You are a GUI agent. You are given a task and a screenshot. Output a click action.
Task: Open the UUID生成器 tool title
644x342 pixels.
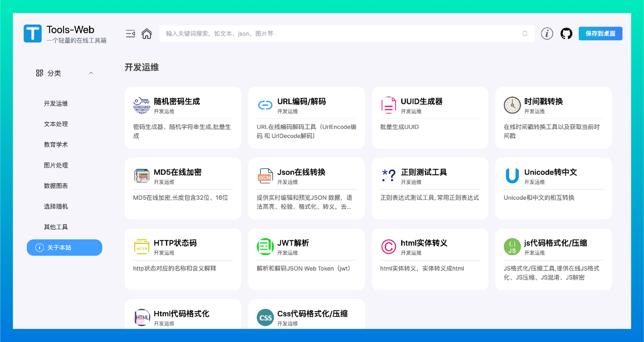pos(422,101)
